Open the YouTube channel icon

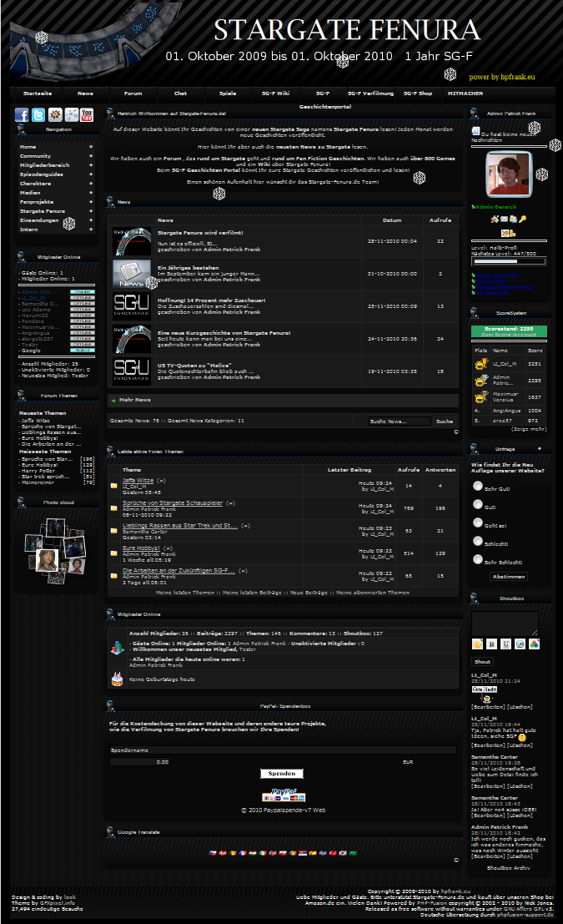tap(86, 115)
